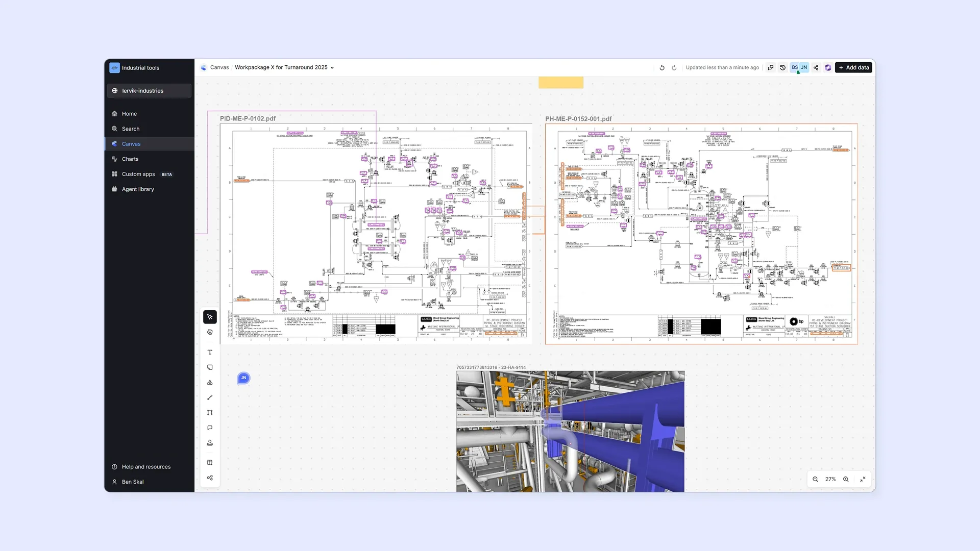Select the Text tool
Viewport: 980px width, 551px height.
tap(210, 352)
